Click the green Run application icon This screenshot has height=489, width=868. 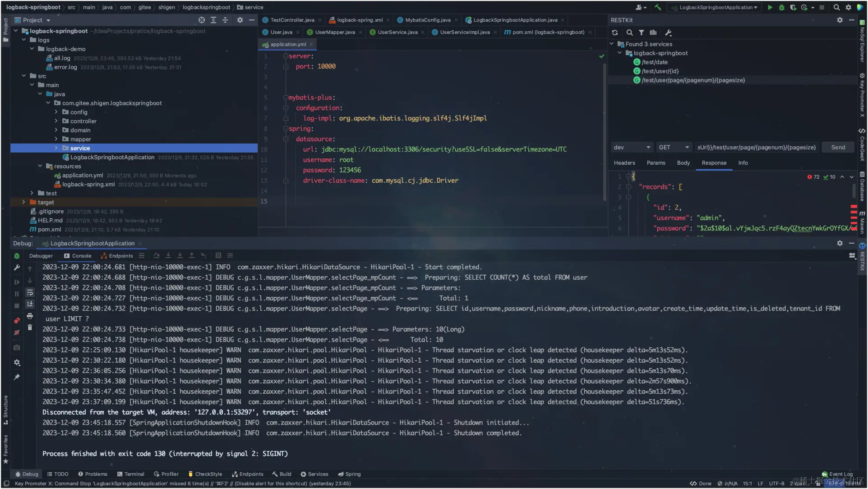pos(770,7)
